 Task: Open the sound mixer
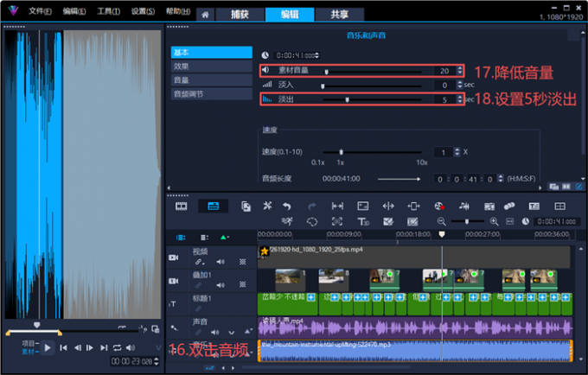click(464, 206)
